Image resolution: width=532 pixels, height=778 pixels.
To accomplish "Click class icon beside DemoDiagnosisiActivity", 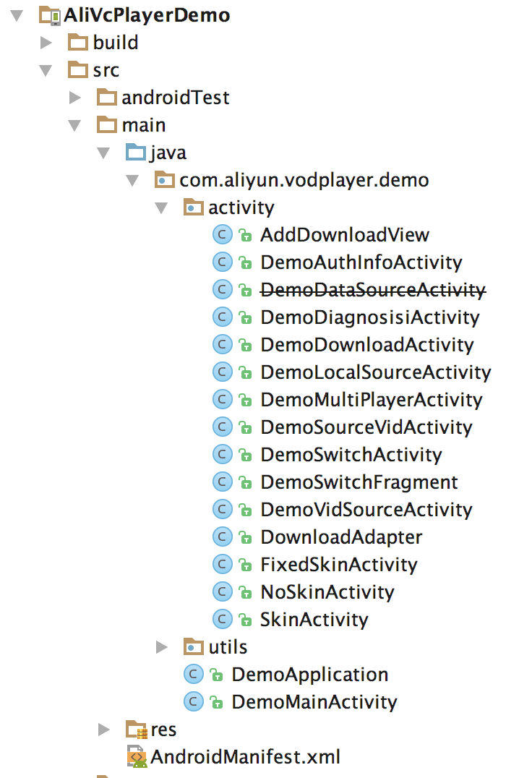I will (x=223, y=317).
